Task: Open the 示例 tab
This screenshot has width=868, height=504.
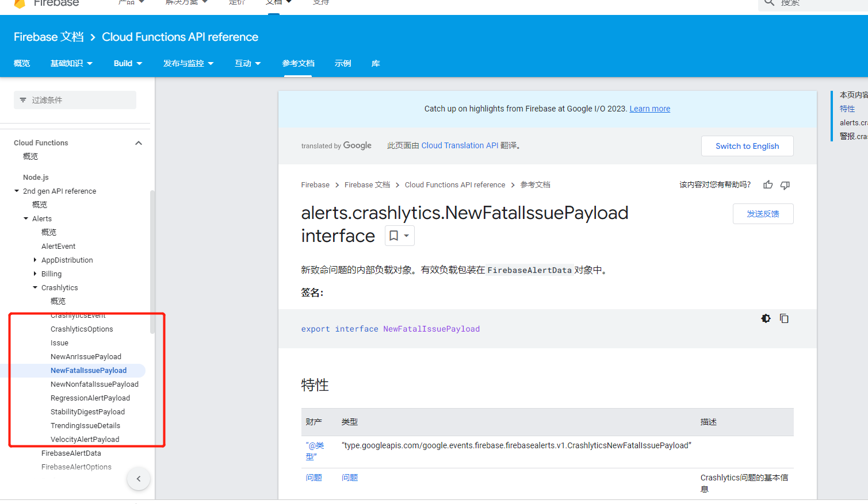Action: click(343, 63)
